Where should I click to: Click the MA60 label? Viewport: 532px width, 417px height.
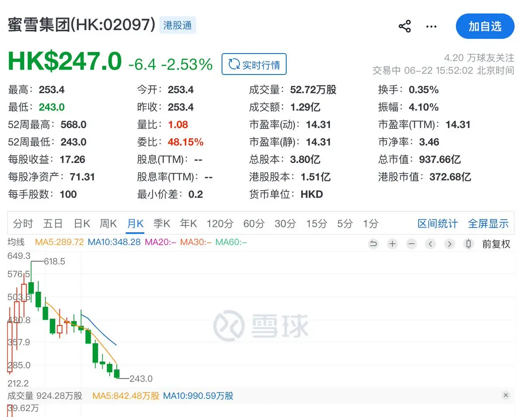pos(231,242)
